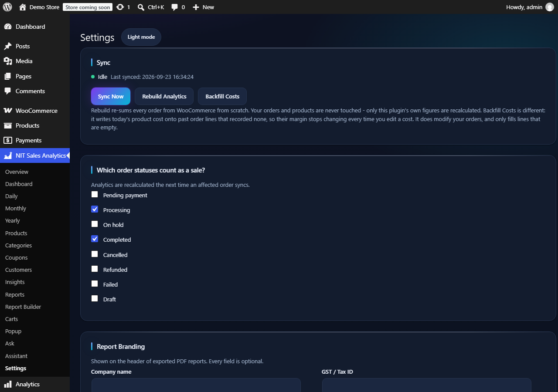Open Dashboard via its gauge icon

(x=7, y=27)
